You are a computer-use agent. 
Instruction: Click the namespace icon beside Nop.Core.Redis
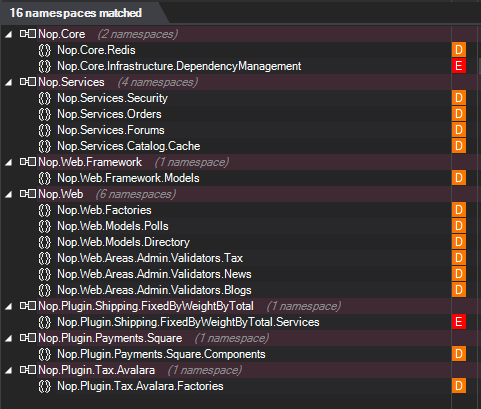click(44, 50)
